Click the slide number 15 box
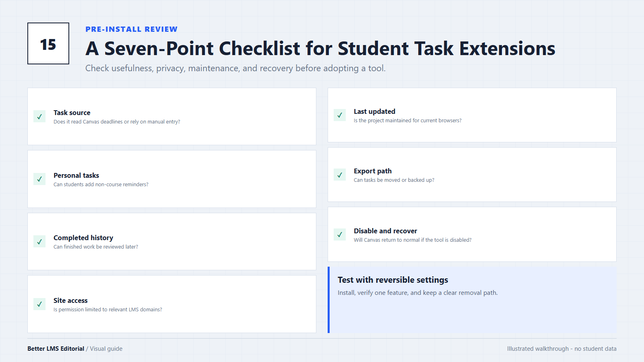644x362 pixels. (48, 43)
